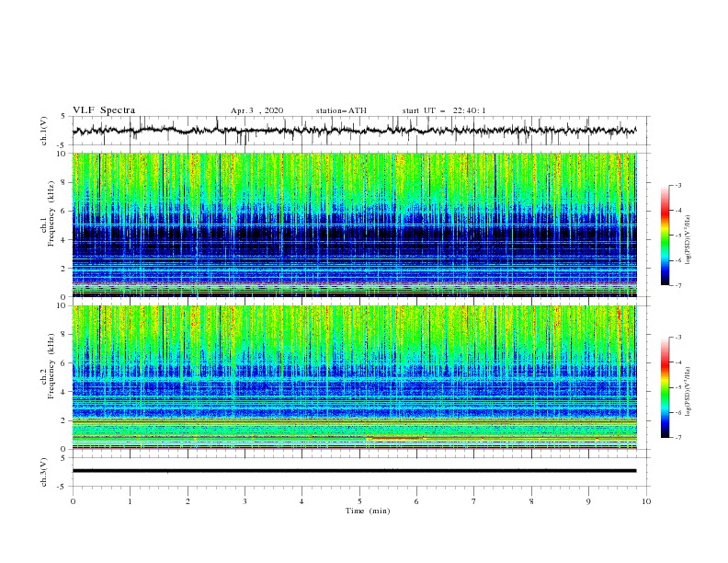Screen dimensions: 728x563
Task: Click the "station=ATH" header label
Action: point(341,110)
